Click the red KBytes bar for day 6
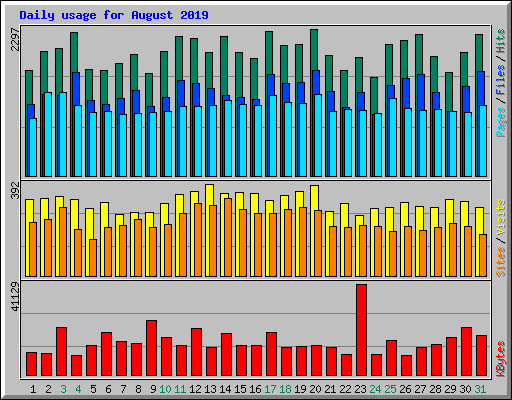 [106, 354]
